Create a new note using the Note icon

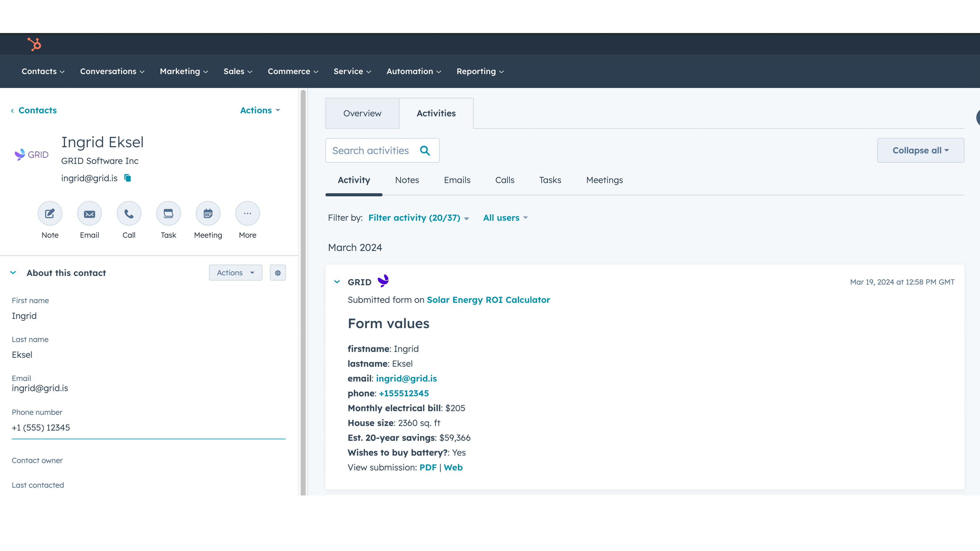click(x=50, y=213)
